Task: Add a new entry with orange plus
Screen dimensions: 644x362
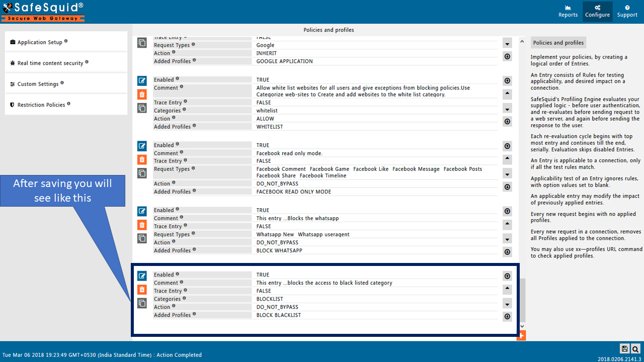Action: pyautogui.click(x=521, y=335)
